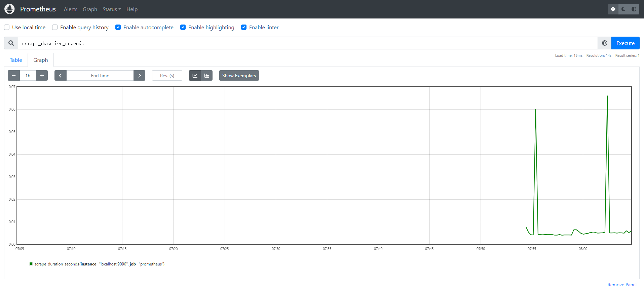Image resolution: width=644 pixels, height=292 pixels.
Task: Disable the highlighting checkbox
Action: pos(183,27)
